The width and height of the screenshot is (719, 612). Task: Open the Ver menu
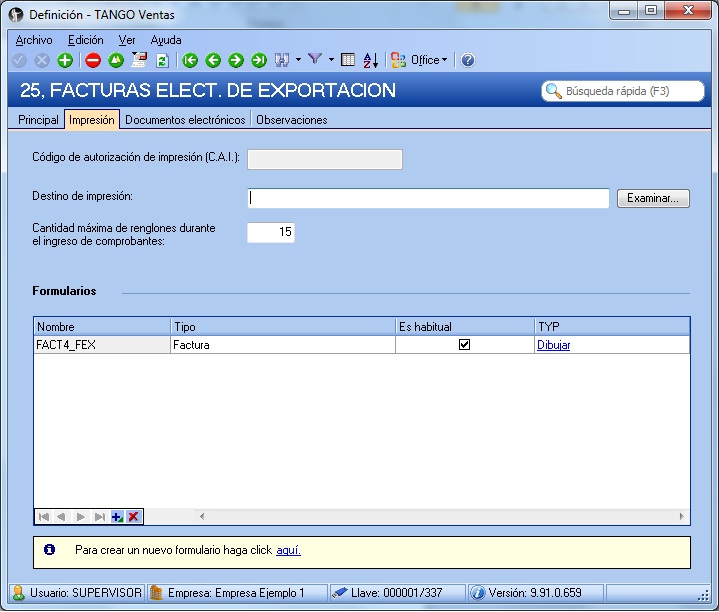127,40
